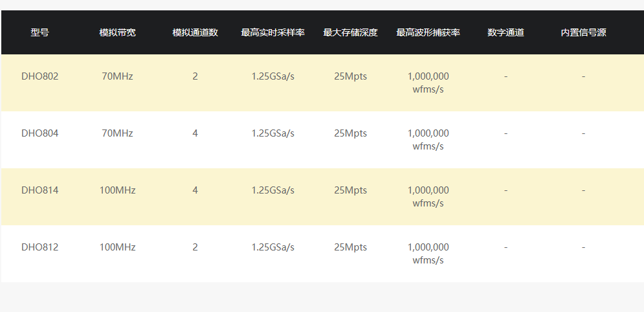The image size is (644, 312).
Task: Select the DHO812 model cell
Action: 40,247
